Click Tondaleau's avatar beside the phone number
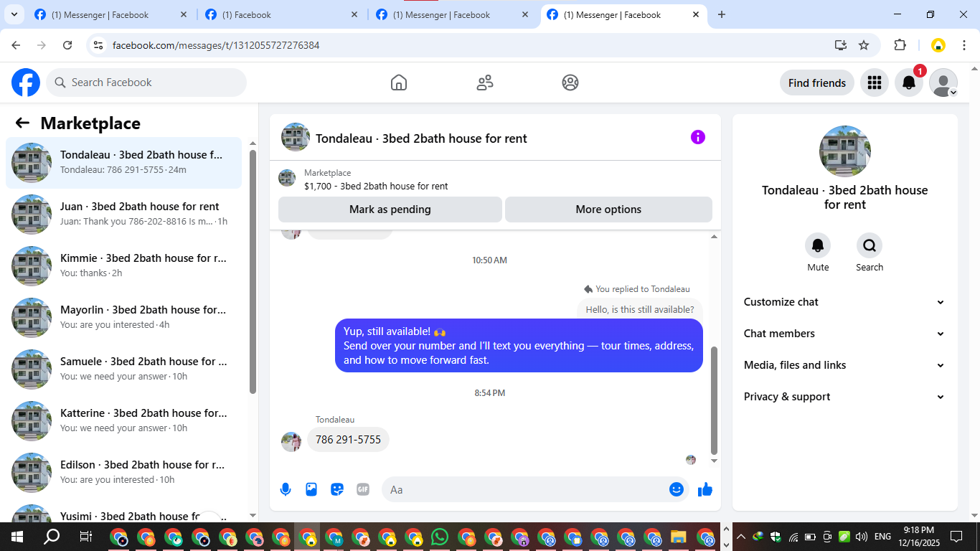Viewport: 980px width, 551px height. point(291,442)
